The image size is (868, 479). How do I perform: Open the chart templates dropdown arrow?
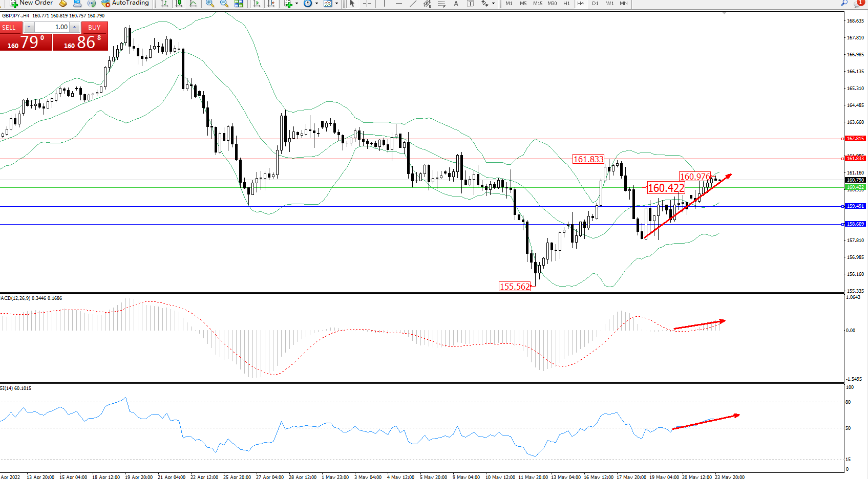coord(336,4)
